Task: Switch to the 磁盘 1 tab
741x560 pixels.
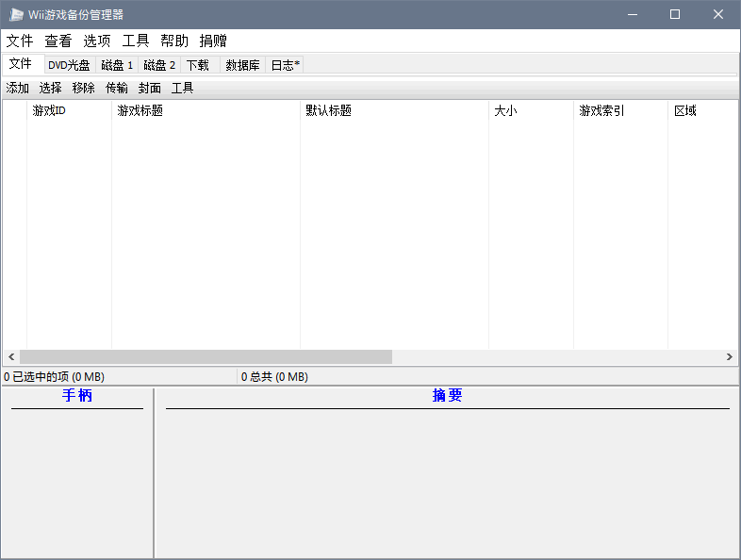Action: (117, 65)
